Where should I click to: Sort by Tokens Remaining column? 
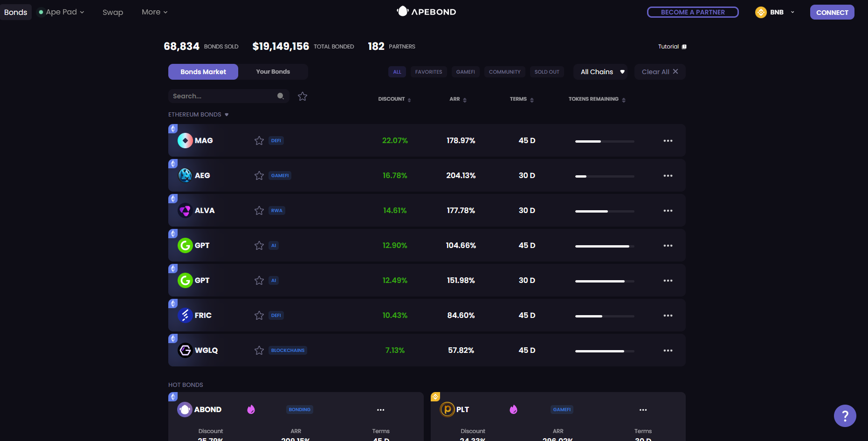[597, 99]
